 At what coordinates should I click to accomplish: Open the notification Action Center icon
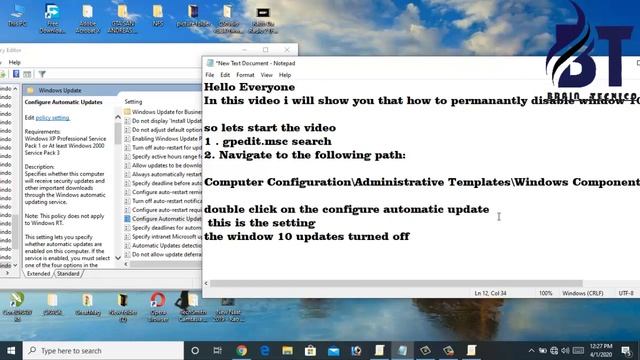(x=626, y=351)
